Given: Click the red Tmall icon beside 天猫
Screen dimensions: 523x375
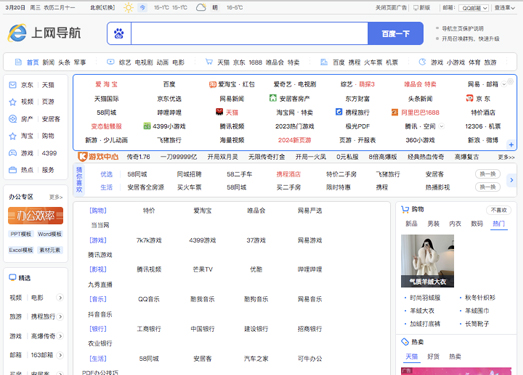Looking at the screenshot, I should (219, 112).
